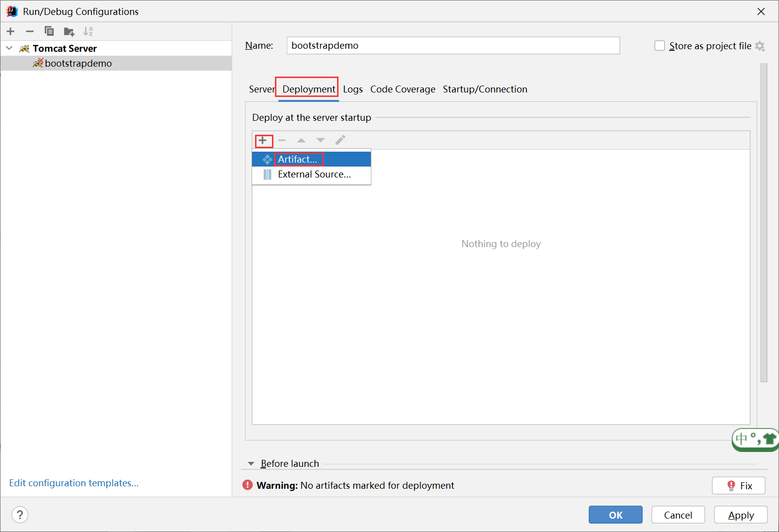779x532 pixels.
Task: Open the Code Coverage tab
Action: click(403, 89)
